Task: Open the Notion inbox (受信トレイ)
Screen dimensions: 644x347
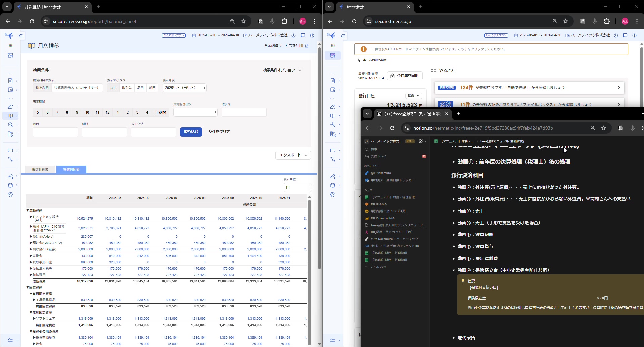Action: tap(378, 156)
